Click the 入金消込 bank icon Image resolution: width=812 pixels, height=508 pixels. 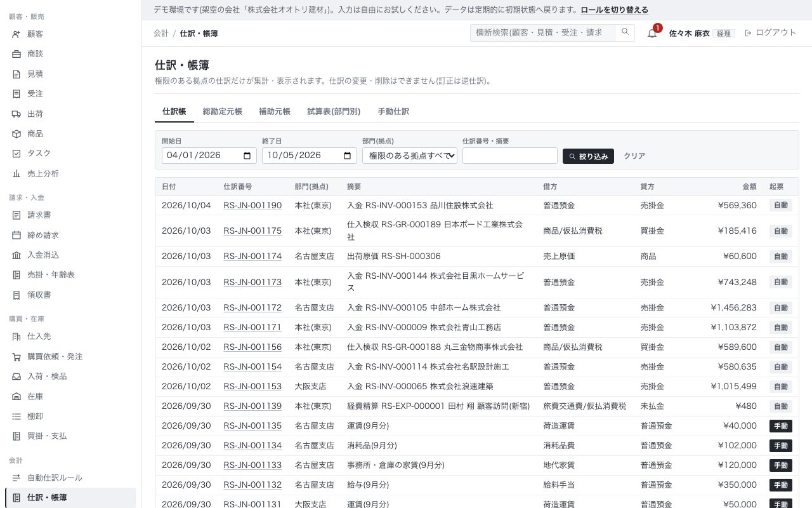(16, 255)
